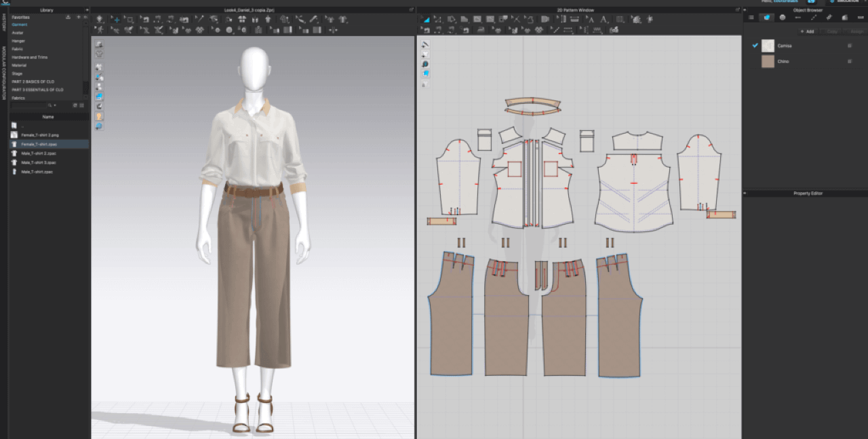
Task: Collapse the Object Browser panel arrow
Action: (745, 10)
